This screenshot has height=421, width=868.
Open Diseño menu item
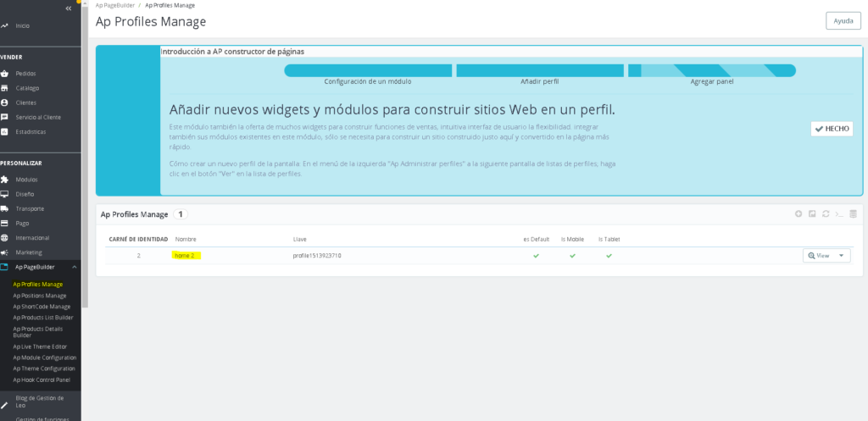(x=25, y=194)
